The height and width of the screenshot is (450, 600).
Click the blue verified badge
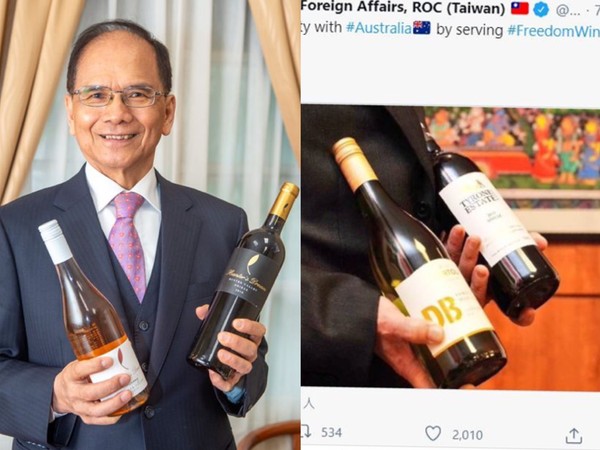[x=541, y=10]
